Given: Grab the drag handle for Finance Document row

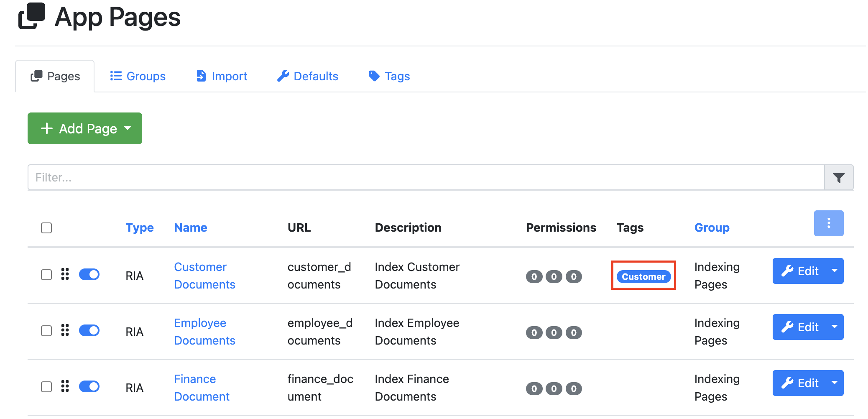Looking at the screenshot, I should pos(65,386).
